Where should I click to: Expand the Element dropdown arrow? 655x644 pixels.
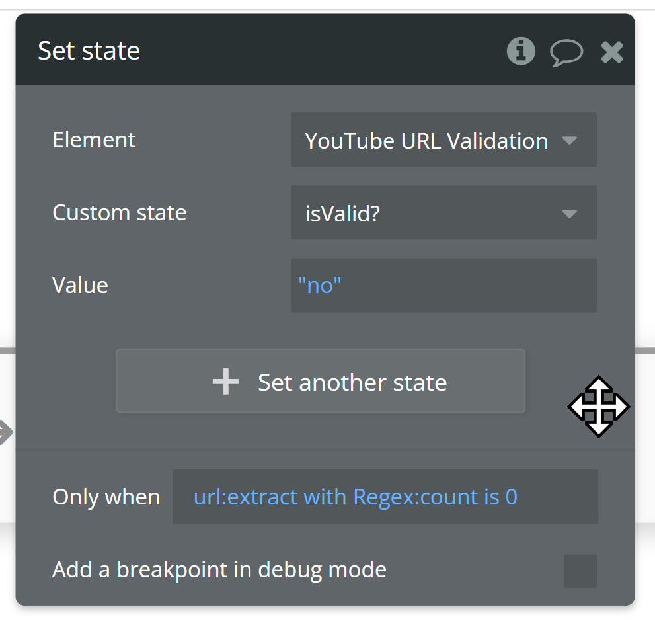pyautogui.click(x=569, y=140)
